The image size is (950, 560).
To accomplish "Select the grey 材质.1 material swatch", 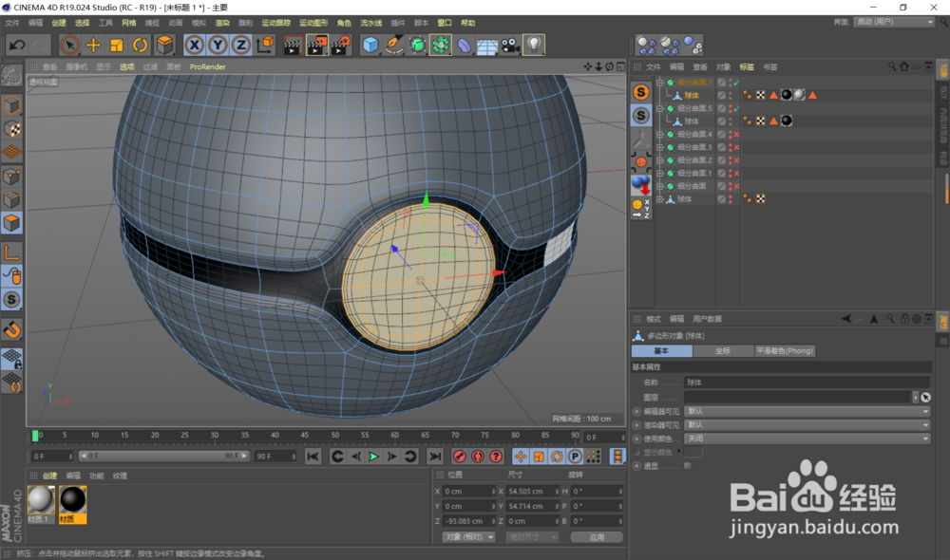I will [x=41, y=505].
